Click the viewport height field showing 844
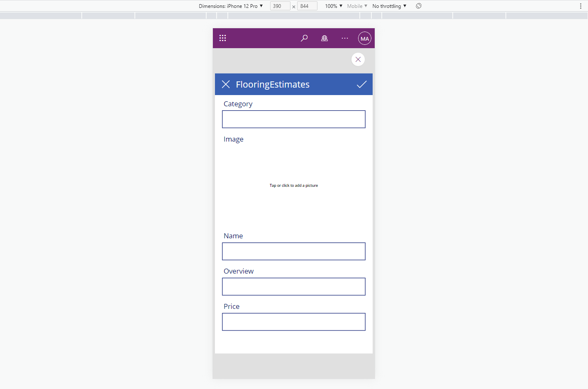Screen dimensions: 588x389 [307, 6]
